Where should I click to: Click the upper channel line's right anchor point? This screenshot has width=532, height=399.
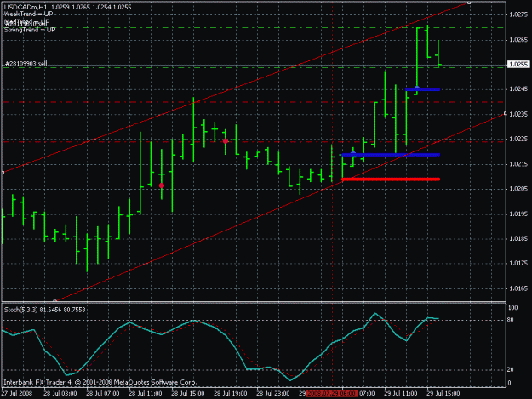pyautogui.click(x=469, y=3)
